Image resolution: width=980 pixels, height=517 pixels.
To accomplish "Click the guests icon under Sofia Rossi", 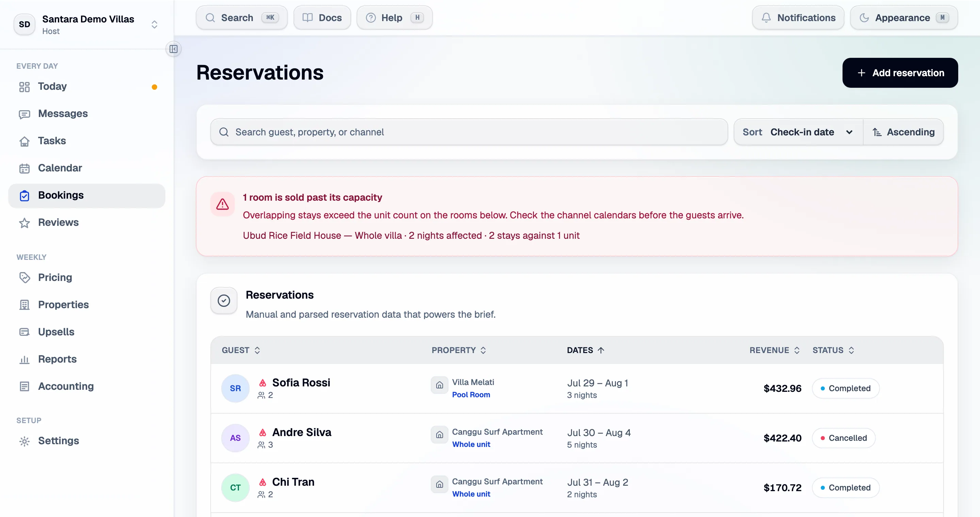I will click(x=261, y=395).
